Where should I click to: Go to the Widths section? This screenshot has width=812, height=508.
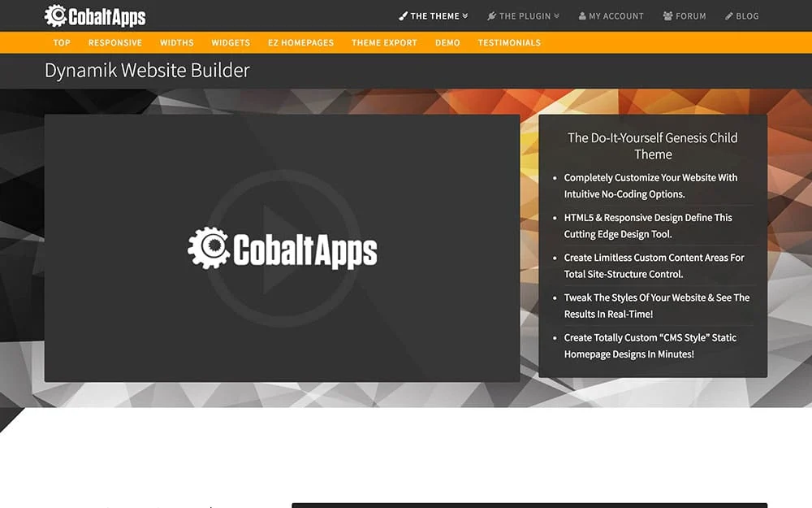[x=176, y=43]
